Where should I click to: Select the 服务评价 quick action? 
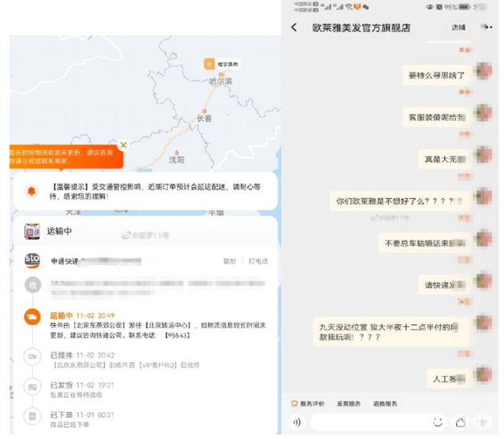[x=308, y=404]
